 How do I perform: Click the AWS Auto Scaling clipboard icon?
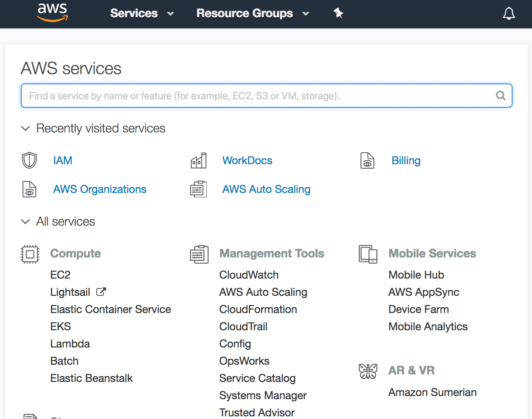pyautogui.click(x=199, y=189)
